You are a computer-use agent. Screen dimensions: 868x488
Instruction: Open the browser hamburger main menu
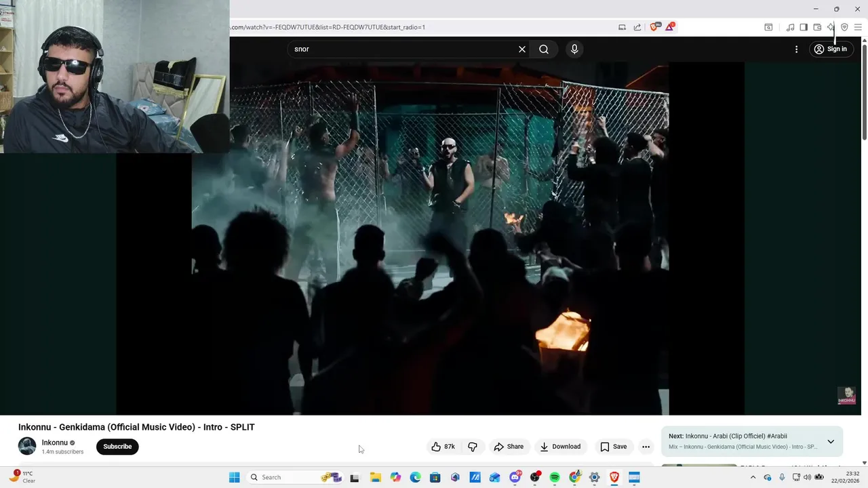[858, 27]
